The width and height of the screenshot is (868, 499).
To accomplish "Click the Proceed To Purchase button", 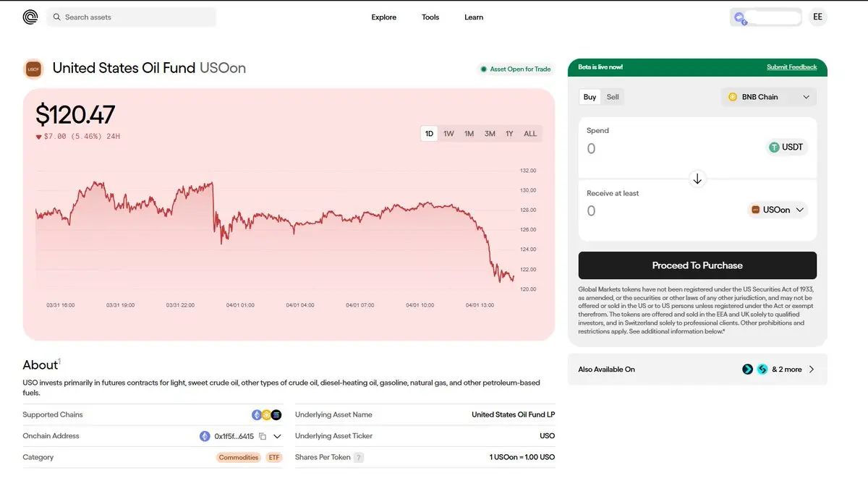I will pyautogui.click(x=697, y=265).
